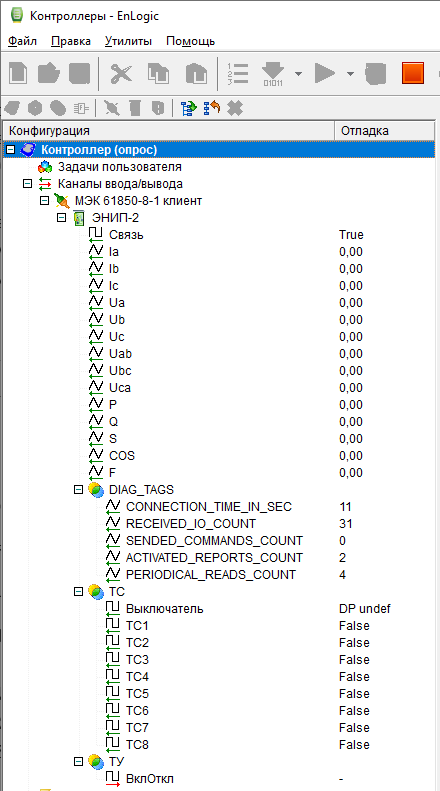Open the Утилиты menu
The width and height of the screenshot is (440, 791).
(x=128, y=41)
